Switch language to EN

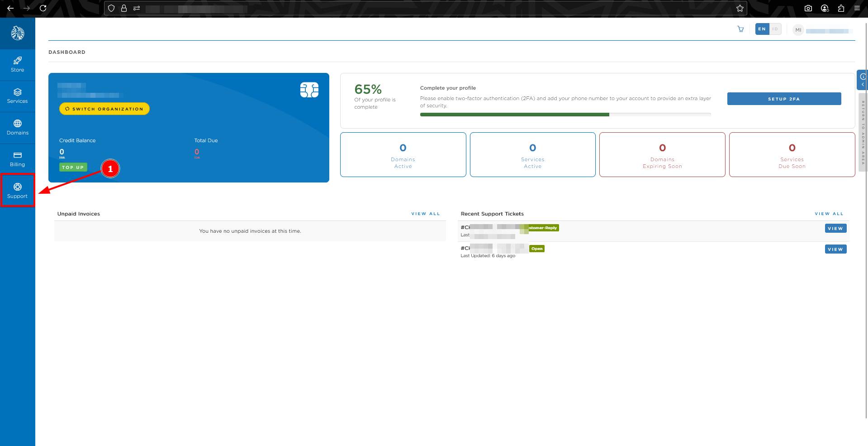(762, 29)
